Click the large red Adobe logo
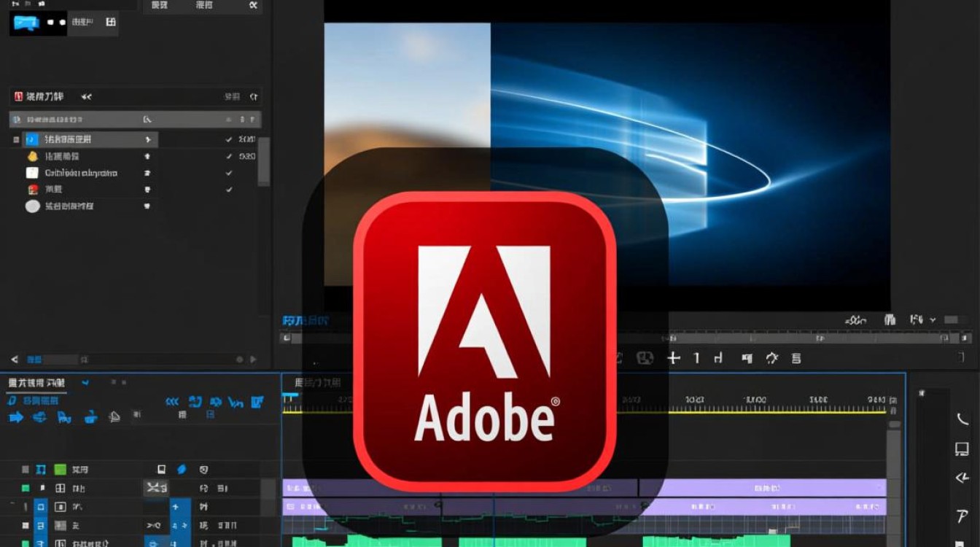This screenshot has width=980, height=547. pos(485,342)
